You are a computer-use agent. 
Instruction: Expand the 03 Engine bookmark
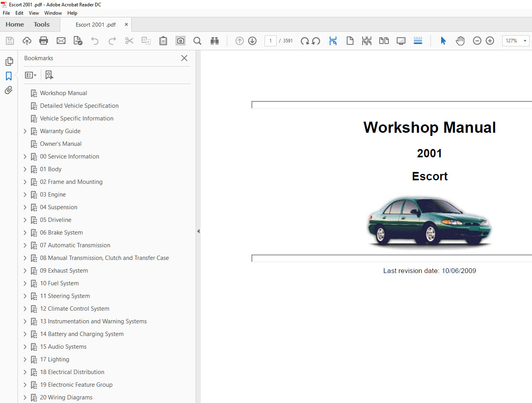25,195
